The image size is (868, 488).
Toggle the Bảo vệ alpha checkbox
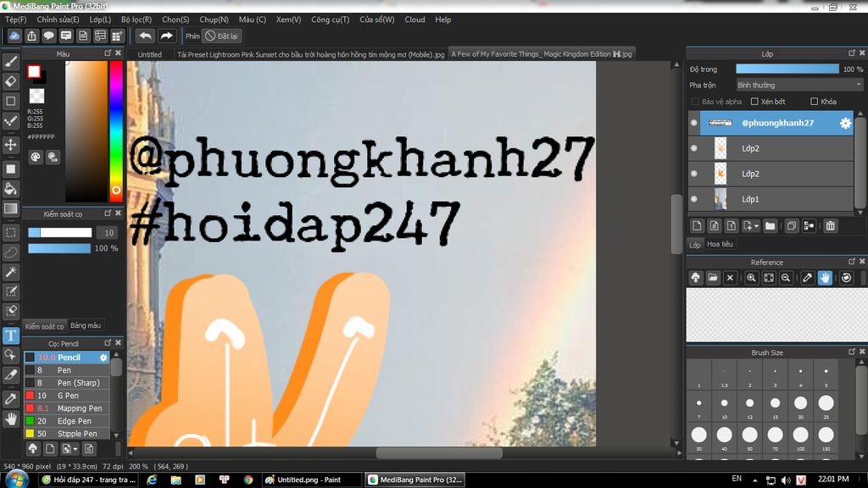coord(695,102)
